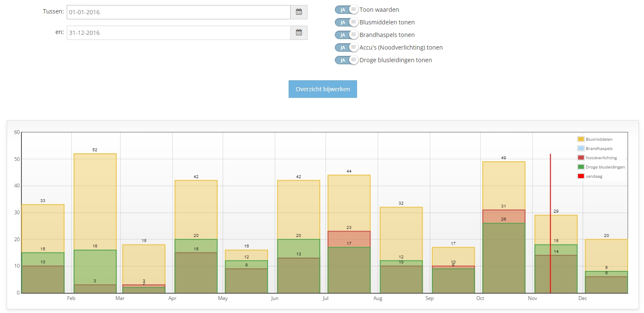Screen dimensions: 644x313
Task: Open calendar picker for Tussen start date
Action: coord(299,12)
